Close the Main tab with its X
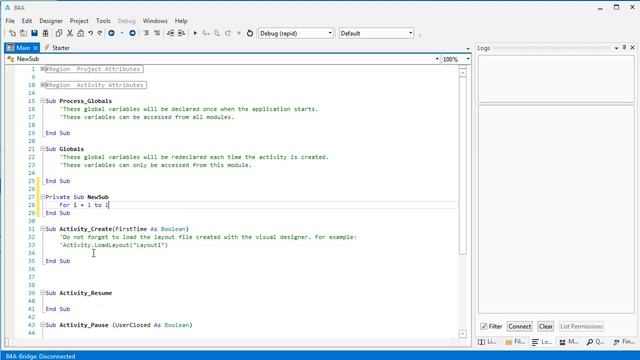This screenshot has width=640, height=360. (36, 48)
